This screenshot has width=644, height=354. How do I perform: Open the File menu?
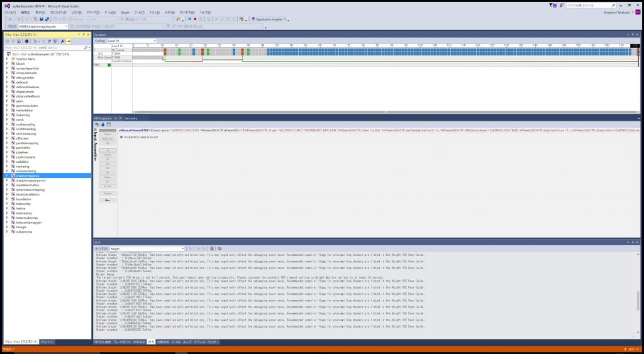coord(10,13)
